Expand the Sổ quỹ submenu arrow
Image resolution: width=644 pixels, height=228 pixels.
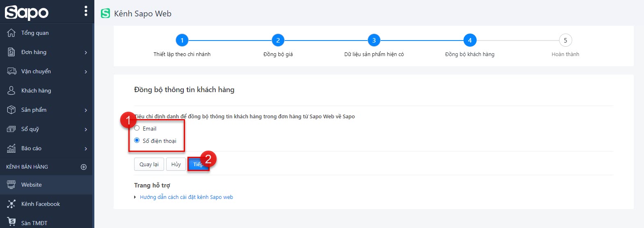[x=86, y=129]
